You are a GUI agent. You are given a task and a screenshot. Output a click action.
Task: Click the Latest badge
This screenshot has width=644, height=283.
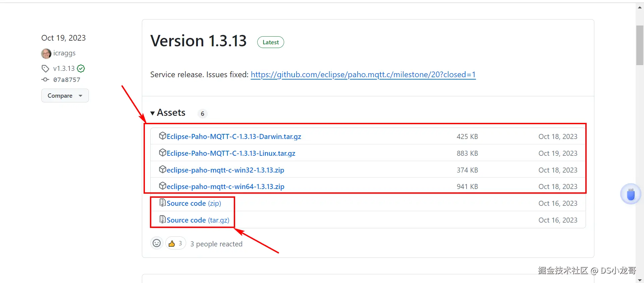[x=271, y=42]
